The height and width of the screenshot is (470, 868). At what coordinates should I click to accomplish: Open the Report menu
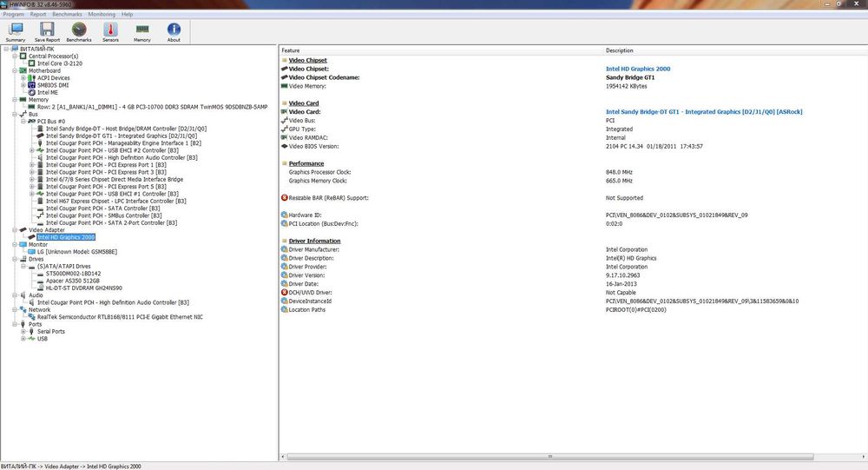38,15
